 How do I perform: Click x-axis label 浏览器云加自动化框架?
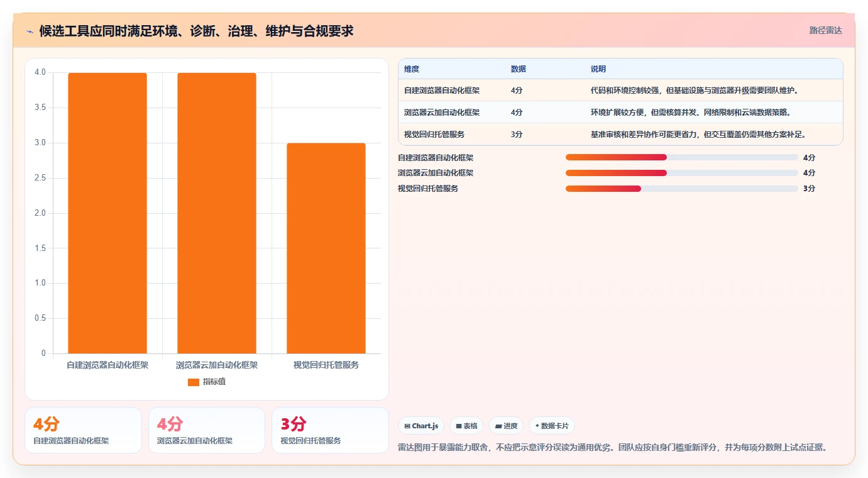click(217, 365)
